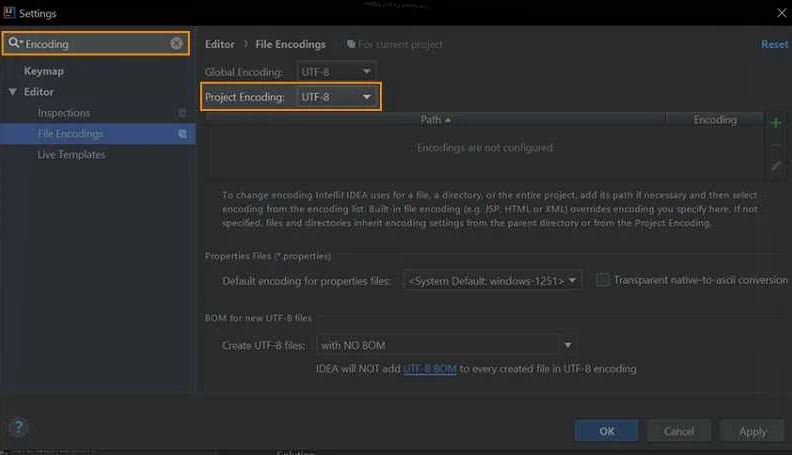
Task: Click the 'Global Encoding:' label
Action: [x=243, y=72]
